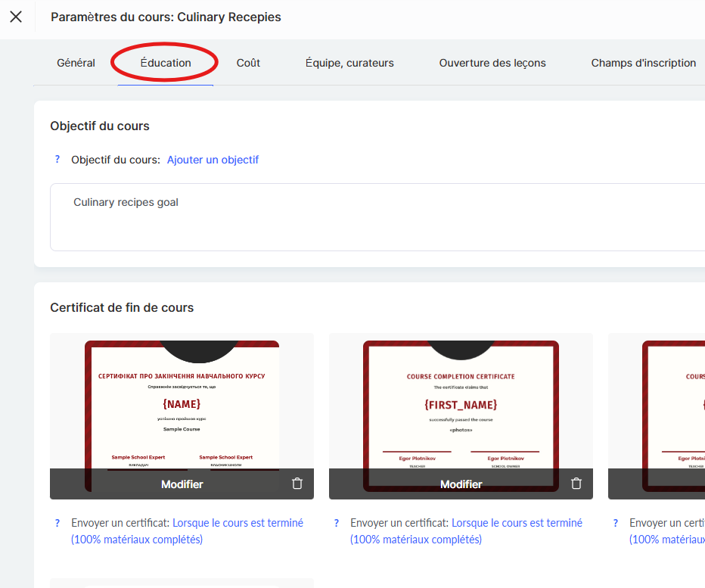Delete the {FIRST_NAME} certificate with trash icon
Image resolution: width=705 pixels, height=588 pixels.
[576, 484]
